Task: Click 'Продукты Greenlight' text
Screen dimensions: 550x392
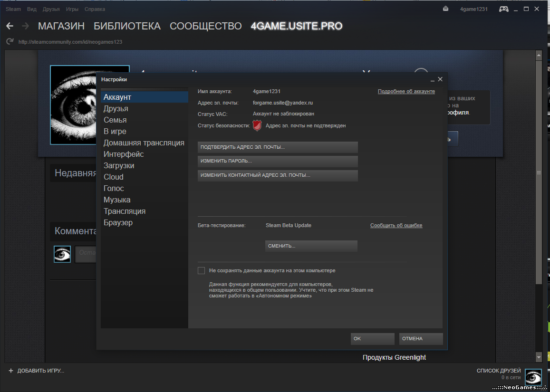Action: point(394,357)
